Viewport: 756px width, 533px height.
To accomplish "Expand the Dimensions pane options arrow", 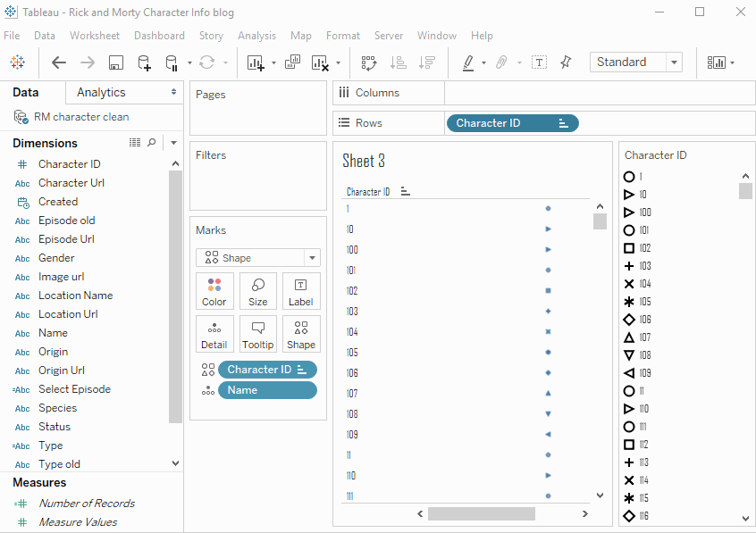I will tap(173, 143).
